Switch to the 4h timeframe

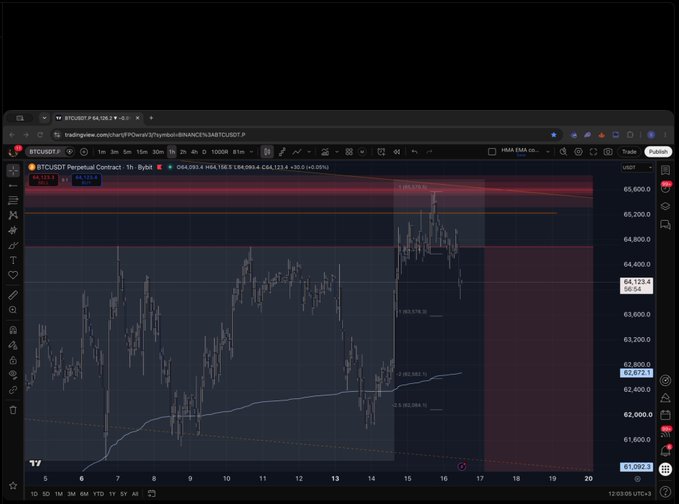(x=194, y=152)
